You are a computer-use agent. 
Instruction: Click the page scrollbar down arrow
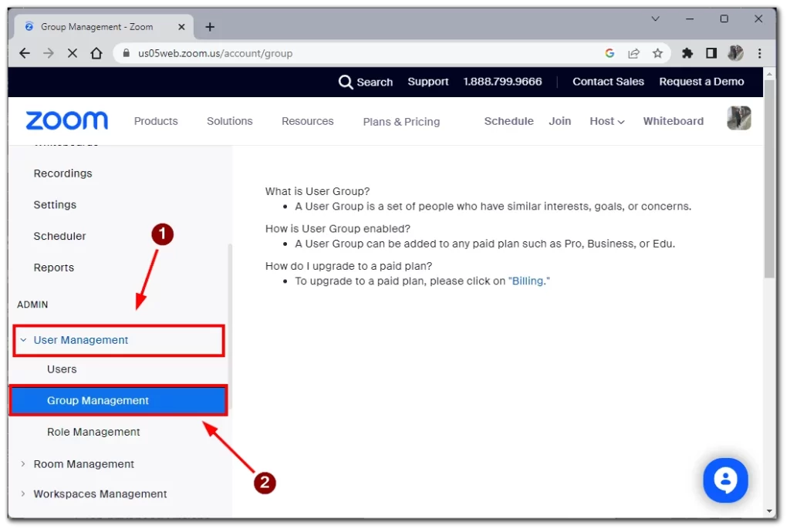769,511
